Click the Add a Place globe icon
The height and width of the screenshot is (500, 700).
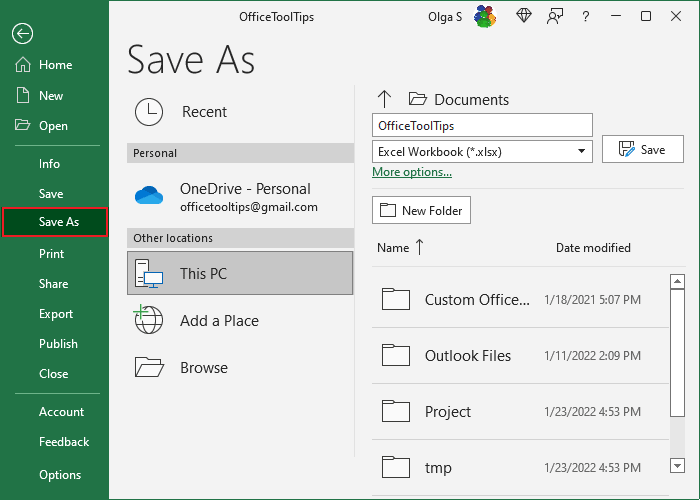[x=148, y=320]
